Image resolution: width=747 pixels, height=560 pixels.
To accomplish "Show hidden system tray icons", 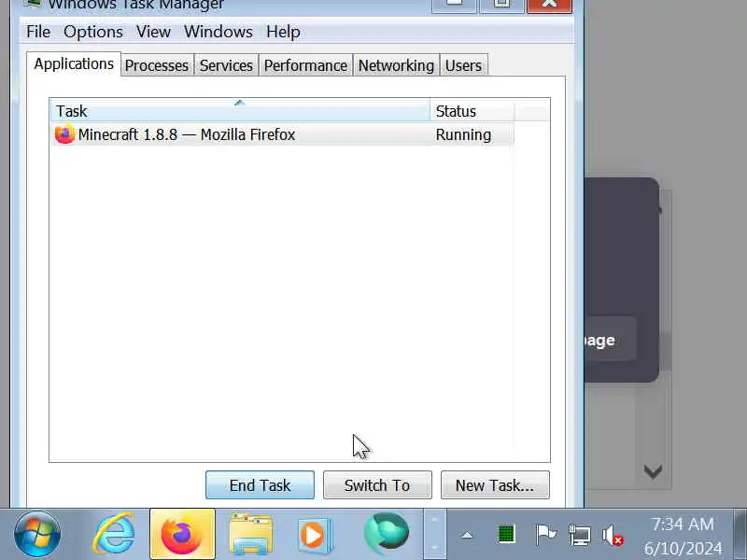I will click(467, 535).
